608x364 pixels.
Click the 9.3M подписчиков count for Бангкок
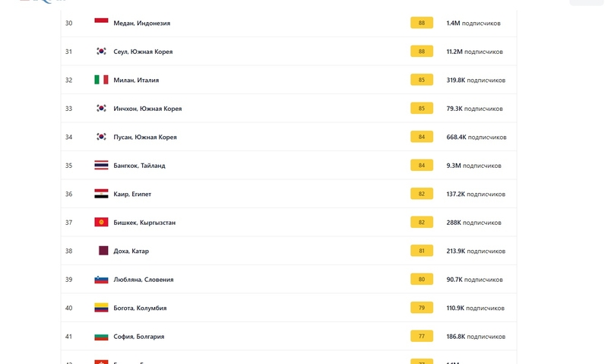(473, 166)
